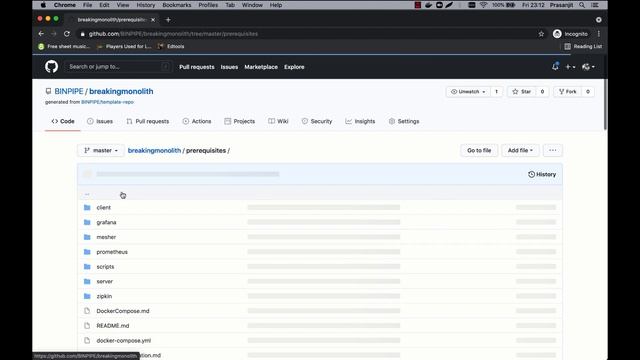Click the browser back arrow
This screenshot has width=640, height=360.
click(41, 34)
